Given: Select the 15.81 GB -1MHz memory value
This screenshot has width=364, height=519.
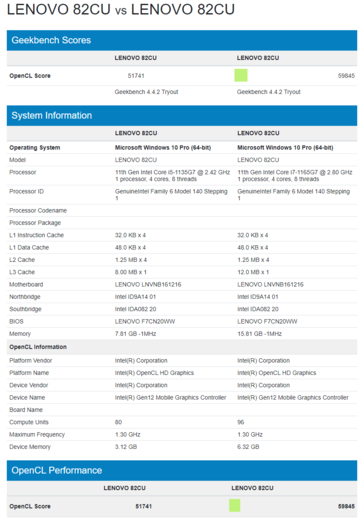Looking at the screenshot, I should pyautogui.click(x=259, y=334).
